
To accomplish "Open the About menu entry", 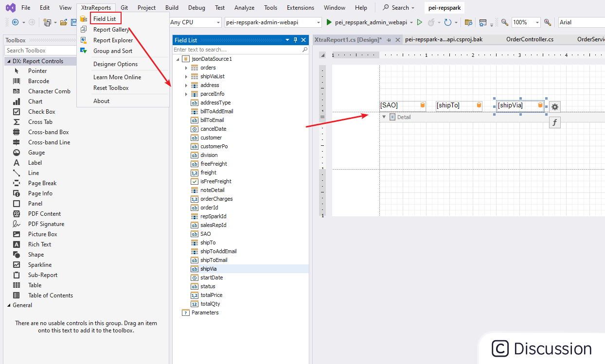I will (x=101, y=101).
